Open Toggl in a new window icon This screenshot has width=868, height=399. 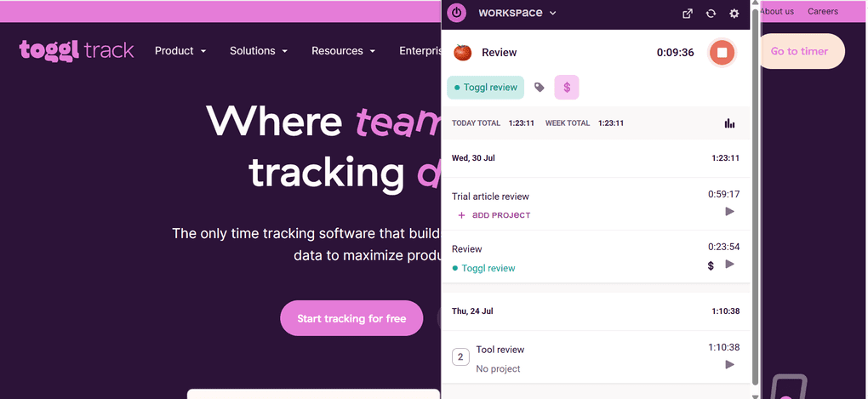coord(688,14)
